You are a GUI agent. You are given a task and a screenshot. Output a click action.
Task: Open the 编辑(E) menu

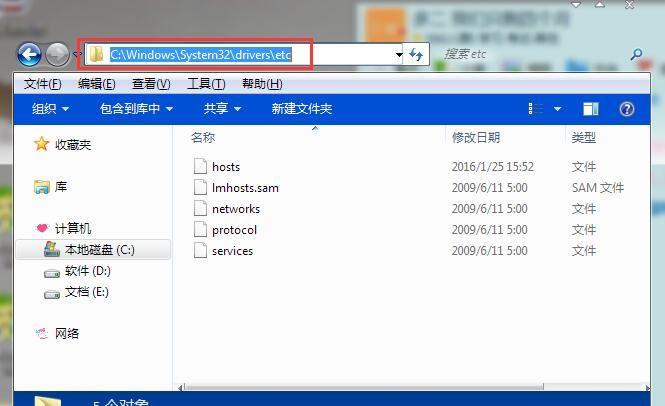(x=97, y=84)
